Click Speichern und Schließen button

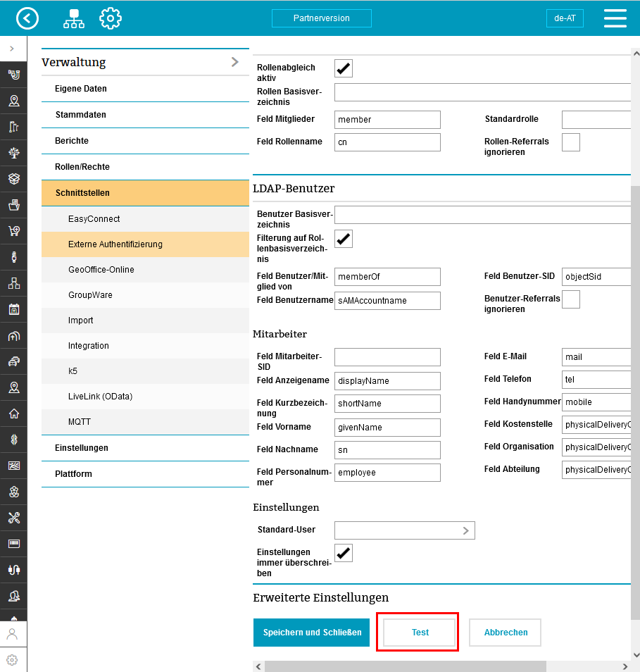[311, 633]
